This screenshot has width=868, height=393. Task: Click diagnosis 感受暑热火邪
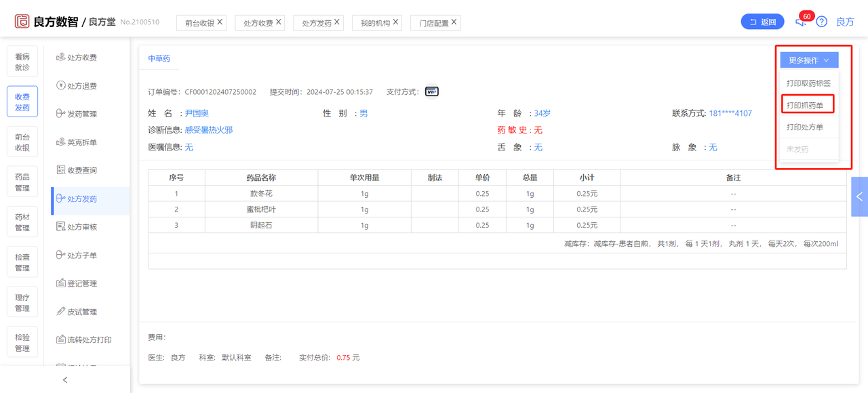(x=209, y=129)
